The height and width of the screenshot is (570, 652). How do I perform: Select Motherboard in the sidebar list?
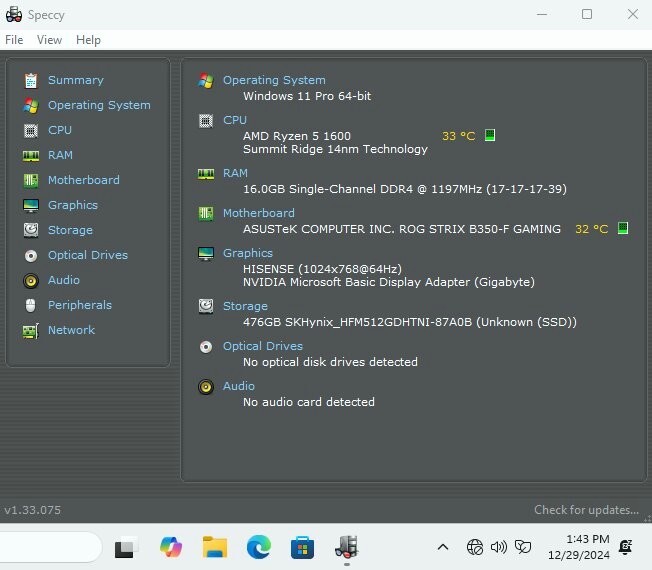tap(84, 180)
